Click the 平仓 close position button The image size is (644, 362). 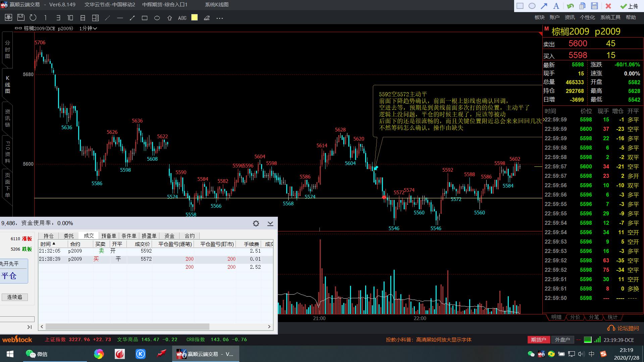[14, 276]
